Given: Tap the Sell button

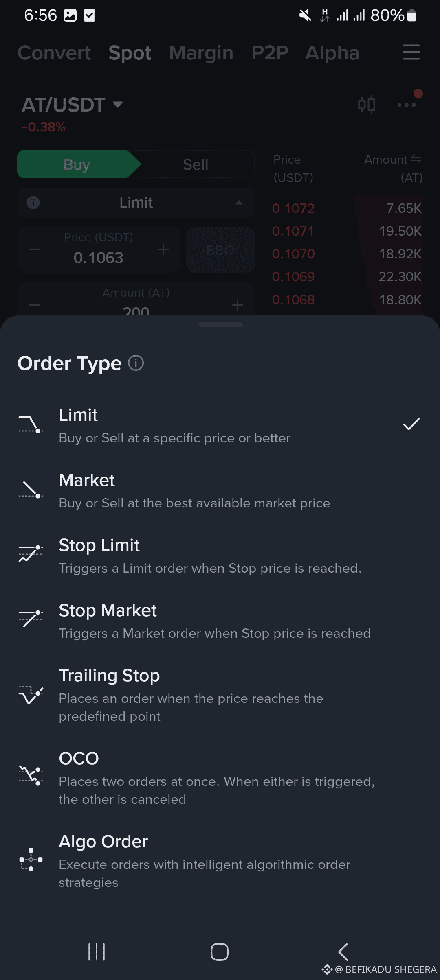Looking at the screenshot, I should tap(196, 164).
